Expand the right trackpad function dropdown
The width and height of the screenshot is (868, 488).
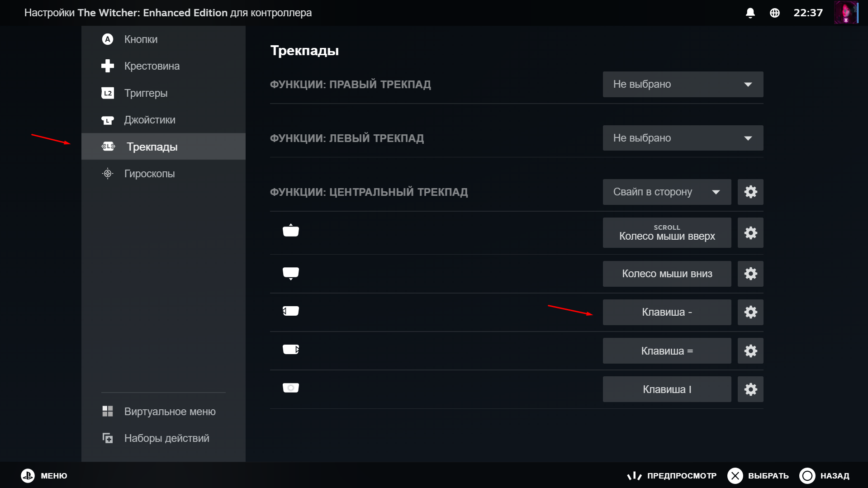[683, 84]
